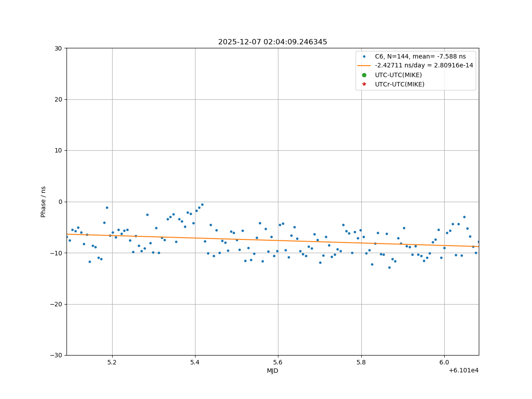Click the x-axis tick label 5.2
The height and width of the screenshot is (399, 532).
pyautogui.click(x=112, y=362)
